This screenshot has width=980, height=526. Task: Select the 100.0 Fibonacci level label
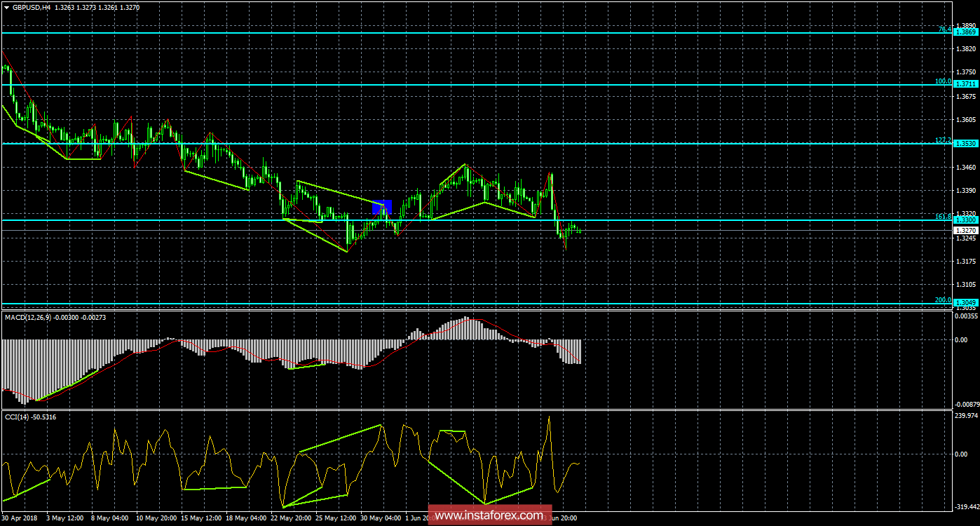[x=943, y=81]
